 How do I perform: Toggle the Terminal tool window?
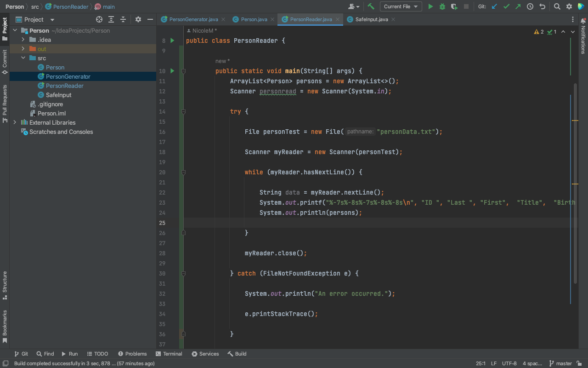click(169, 353)
